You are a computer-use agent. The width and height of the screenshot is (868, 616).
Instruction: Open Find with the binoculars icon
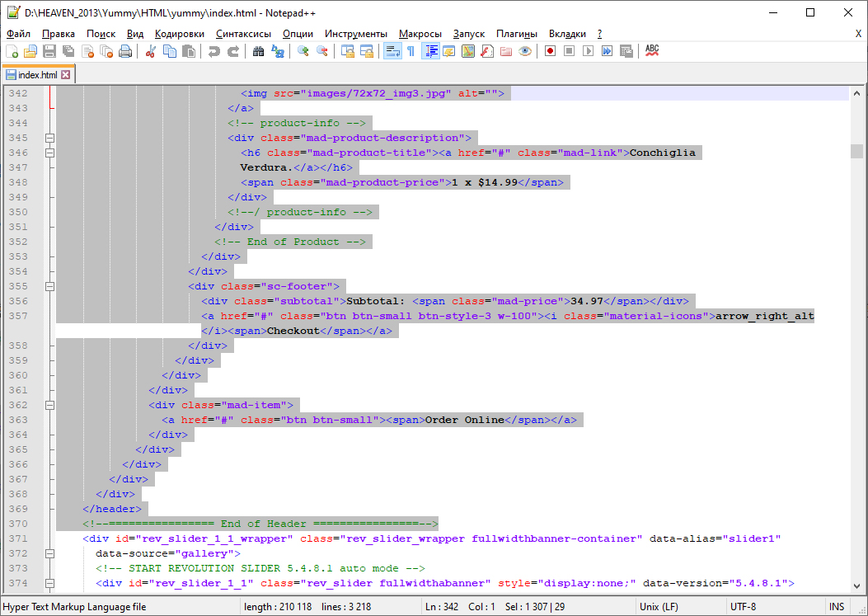(259, 51)
